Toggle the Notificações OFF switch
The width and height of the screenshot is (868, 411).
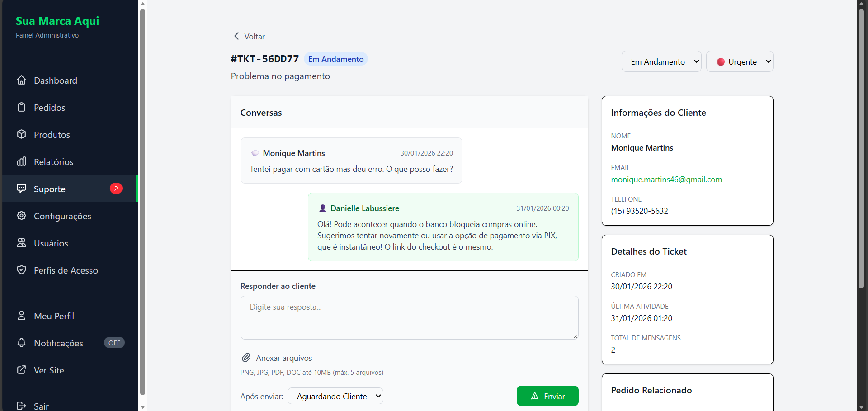[x=114, y=343]
